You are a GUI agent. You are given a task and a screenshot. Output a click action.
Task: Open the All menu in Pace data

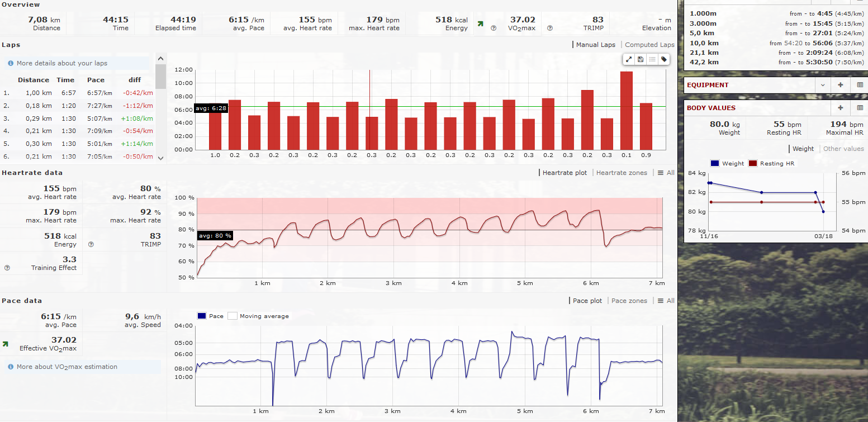coord(666,301)
